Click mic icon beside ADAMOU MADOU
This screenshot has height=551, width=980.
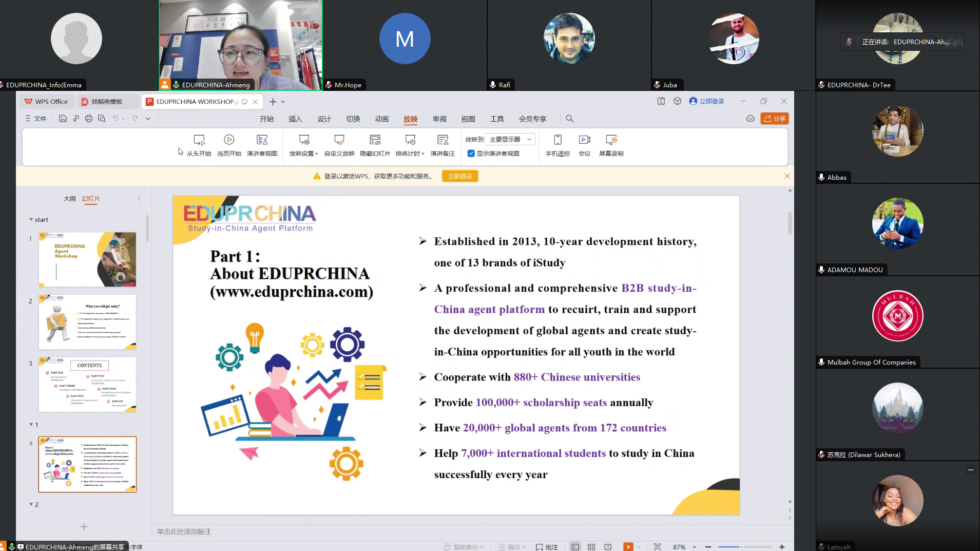pos(821,270)
